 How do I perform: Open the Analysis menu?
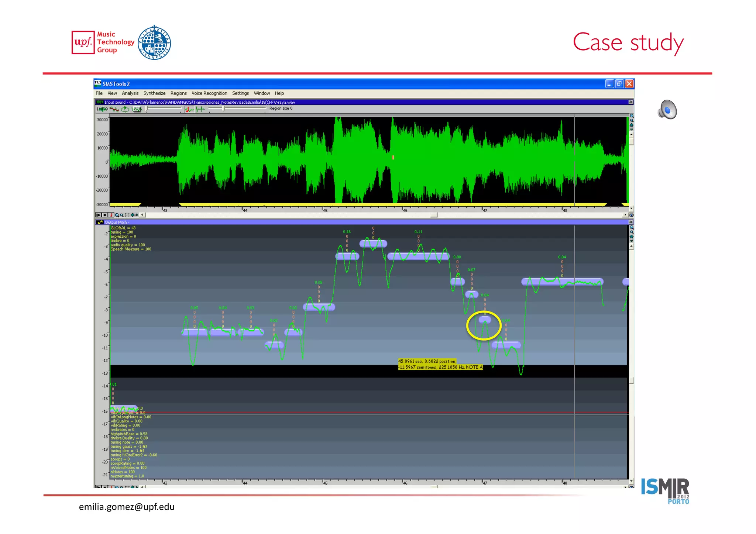click(130, 93)
